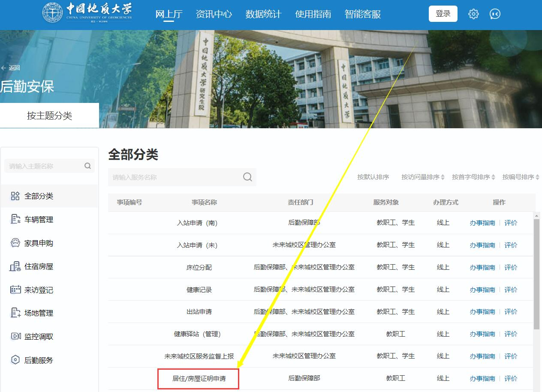Click the 责任部门 column header

coord(301,202)
